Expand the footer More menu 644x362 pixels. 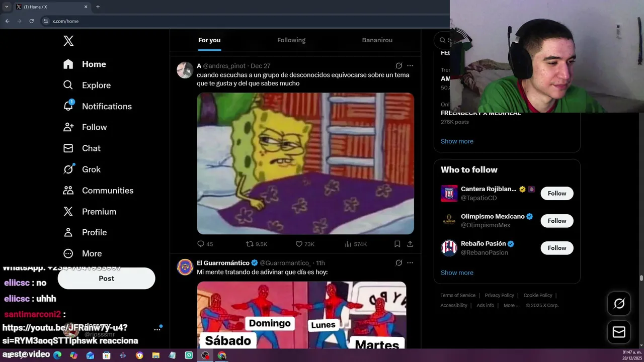click(511, 306)
